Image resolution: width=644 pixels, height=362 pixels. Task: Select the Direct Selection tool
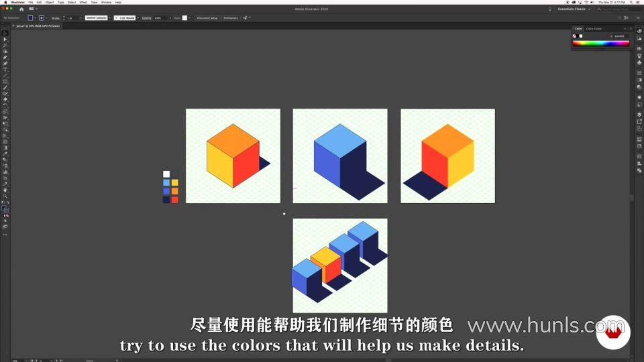click(5, 40)
